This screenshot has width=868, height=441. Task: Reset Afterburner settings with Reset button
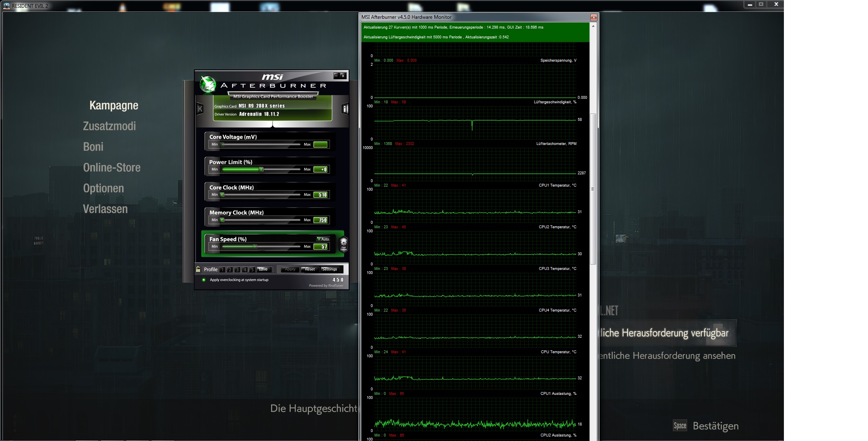[310, 269]
